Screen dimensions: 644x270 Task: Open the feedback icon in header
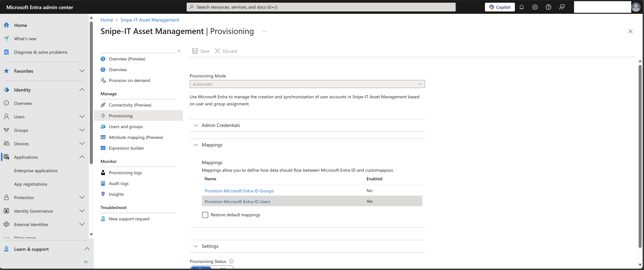562,7
